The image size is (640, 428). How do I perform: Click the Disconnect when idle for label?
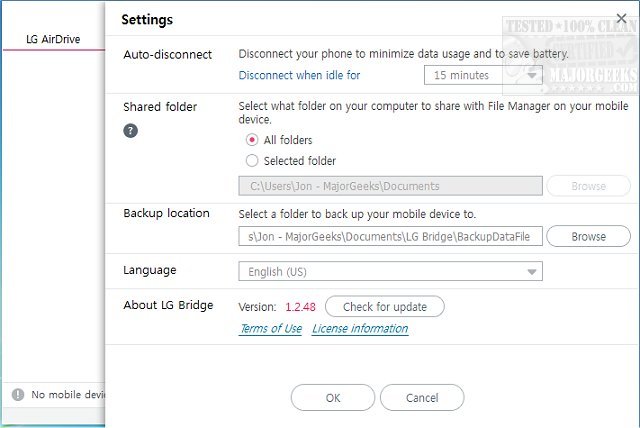click(300, 75)
